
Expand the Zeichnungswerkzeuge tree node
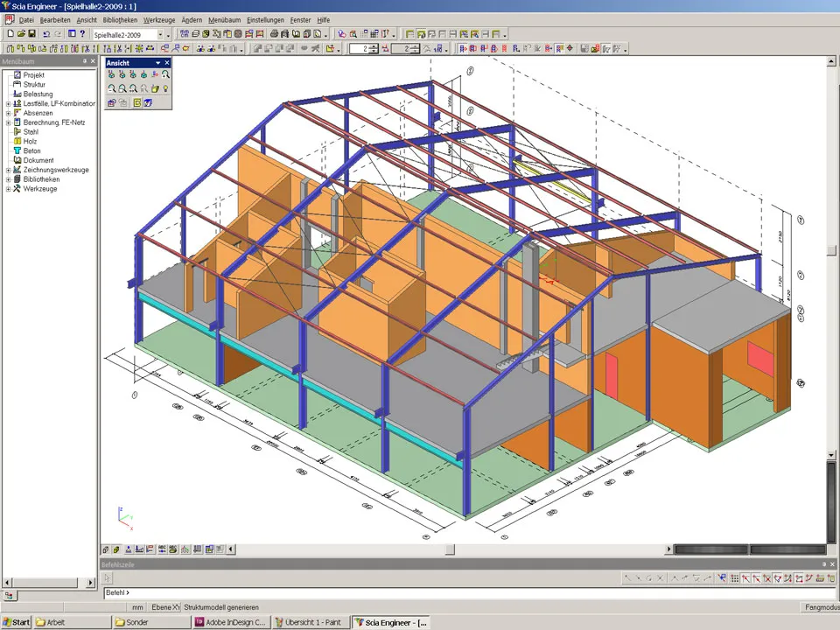(x=8, y=170)
